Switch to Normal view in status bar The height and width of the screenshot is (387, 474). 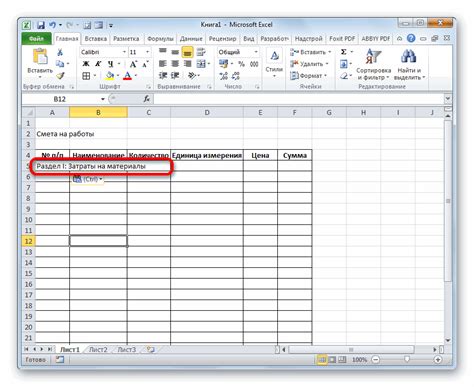pyautogui.click(x=322, y=360)
